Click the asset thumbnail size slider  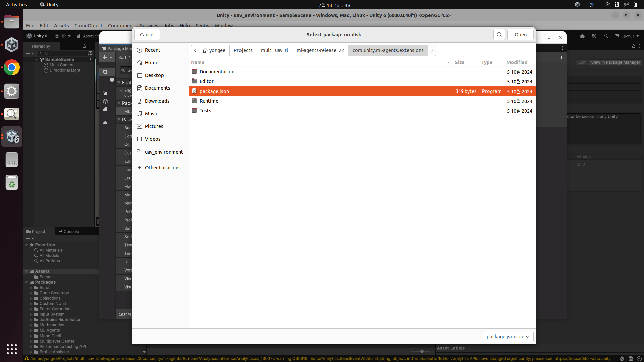(x=422, y=351)
